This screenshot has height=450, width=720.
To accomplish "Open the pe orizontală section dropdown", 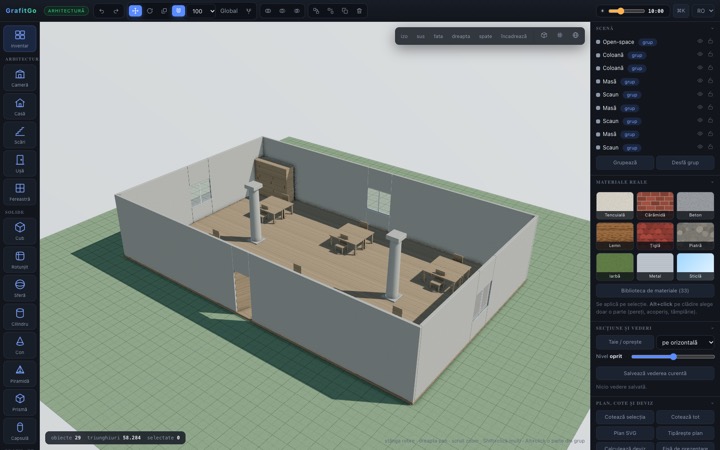I will coord(686,343).
